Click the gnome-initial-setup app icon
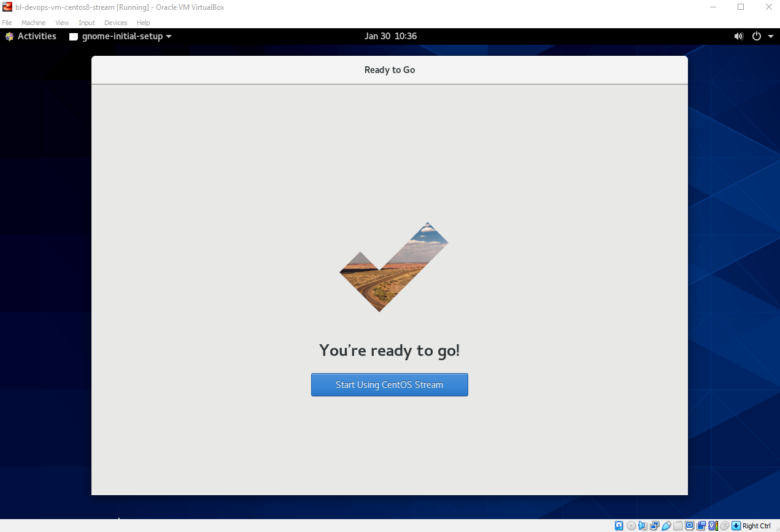780x532 pixels. [x=74, y=36]
